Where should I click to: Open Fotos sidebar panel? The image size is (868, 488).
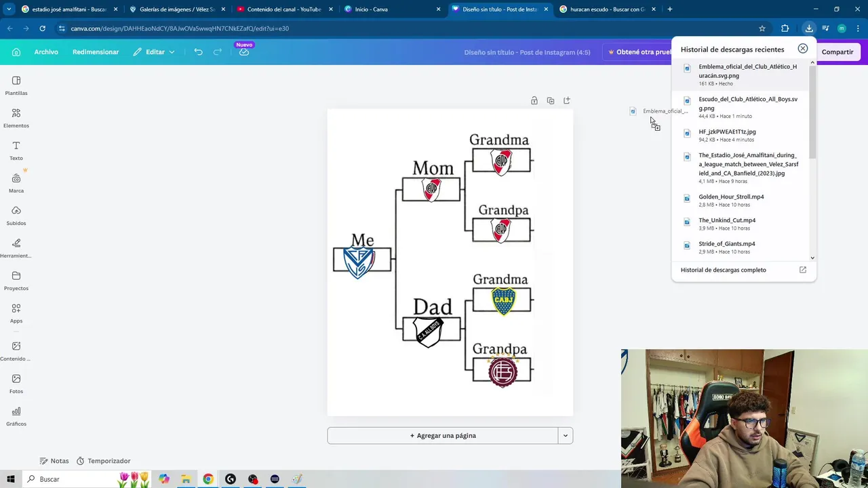click(x=16, y=384)
